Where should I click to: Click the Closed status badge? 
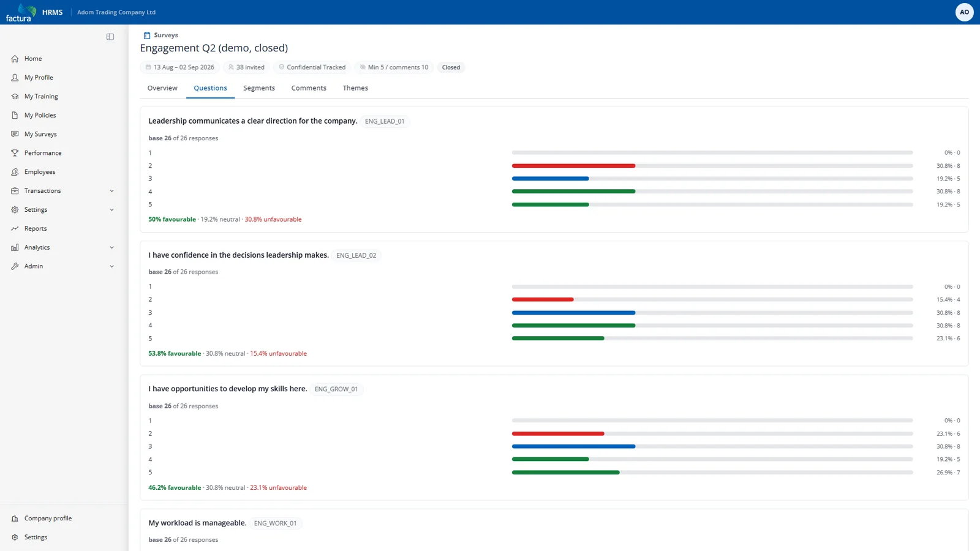click(x=451, y=67)
